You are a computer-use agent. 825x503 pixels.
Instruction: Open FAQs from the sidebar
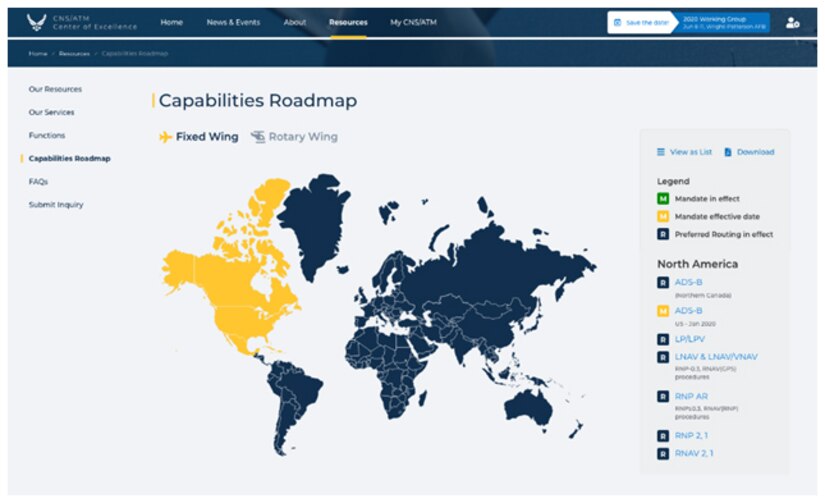(x=38, y=182)
